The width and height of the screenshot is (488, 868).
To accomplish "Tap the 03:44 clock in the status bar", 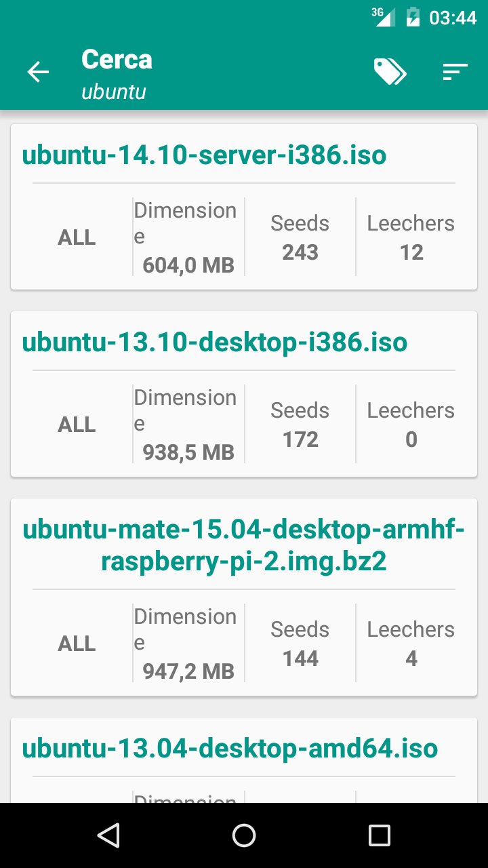I will (x=453, y=18).
